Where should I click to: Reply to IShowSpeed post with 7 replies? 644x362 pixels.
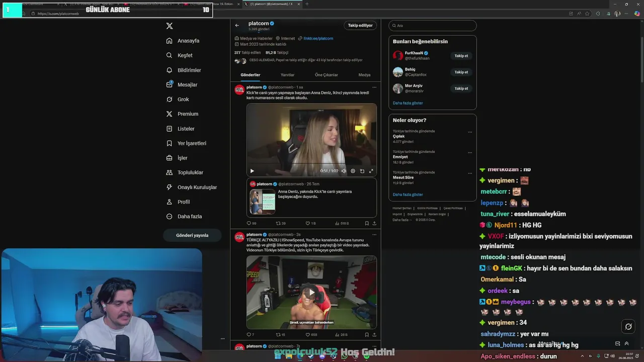click(x=250, y=334)
